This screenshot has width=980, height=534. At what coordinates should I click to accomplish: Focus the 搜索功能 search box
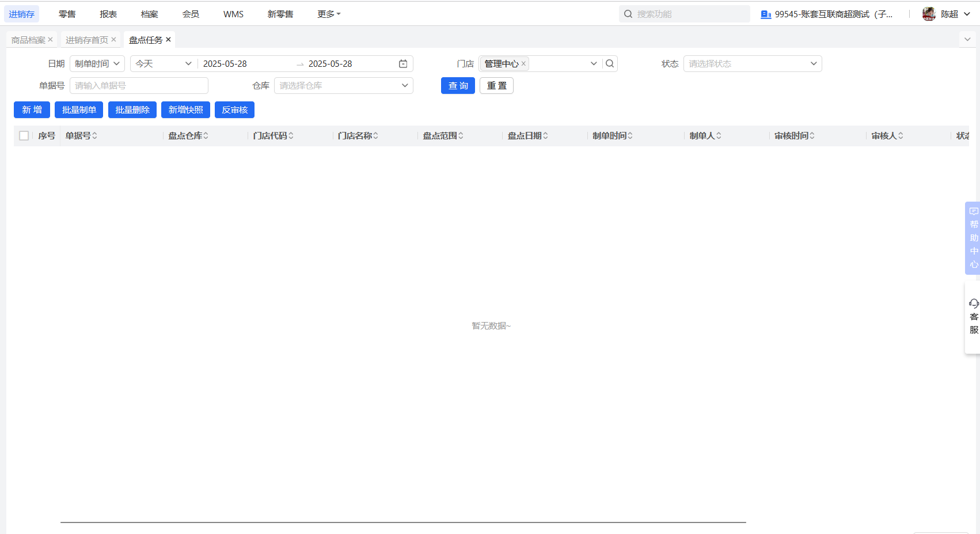[x=685, y=14]
